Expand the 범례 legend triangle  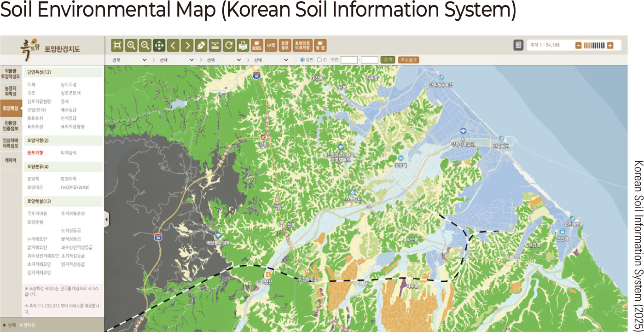coord(4,325)
